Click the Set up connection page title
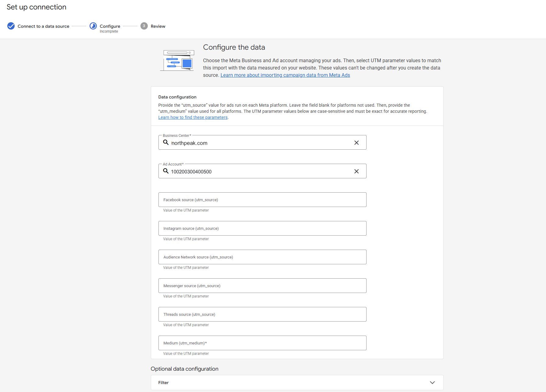The height and width of the screenshot is (392, 546). pyautogui.click(x=37, y=7)
